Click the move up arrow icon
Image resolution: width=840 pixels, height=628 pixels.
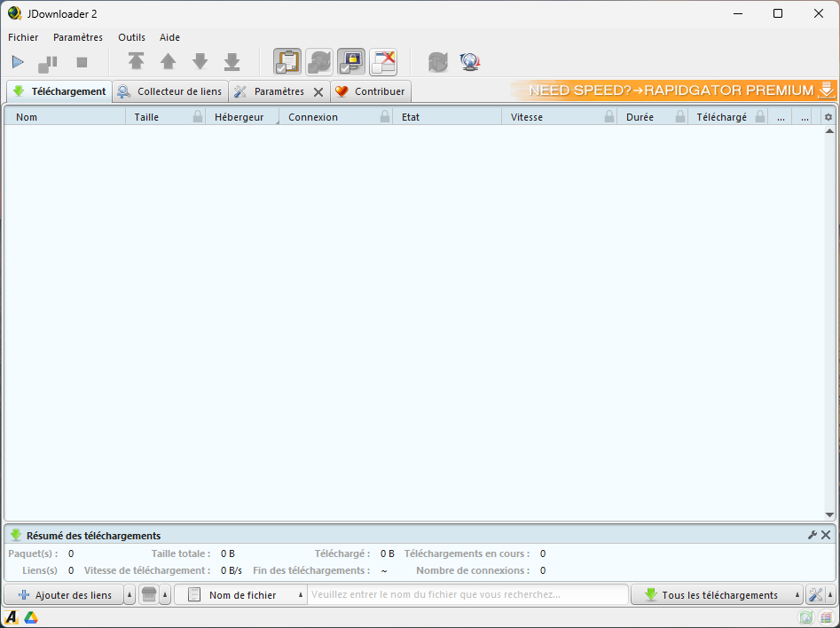(169, 61)
